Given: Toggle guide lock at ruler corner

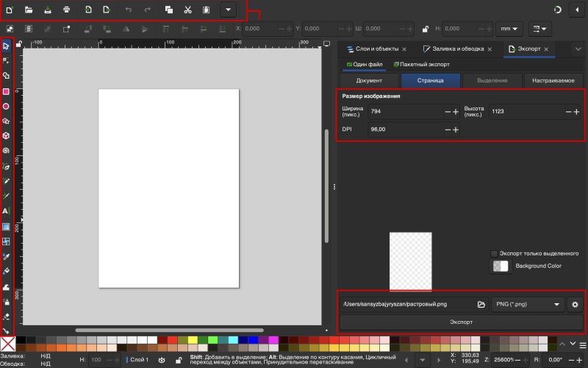Looking at the screenshot, I should point(19,43).
